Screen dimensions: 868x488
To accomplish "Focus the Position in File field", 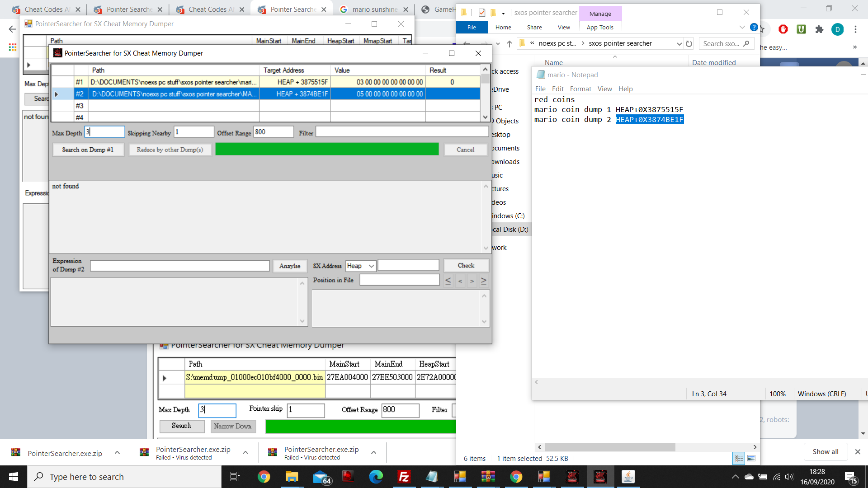I will 400,280.
